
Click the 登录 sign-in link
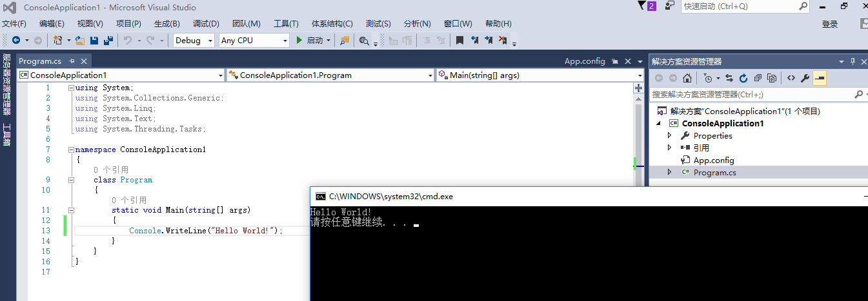pyautogui.click(x=830, y=24)
